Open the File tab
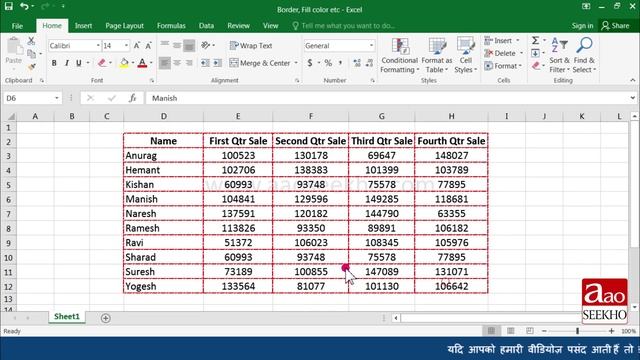Screen dimensions: 640x360 tap(17, 26)
